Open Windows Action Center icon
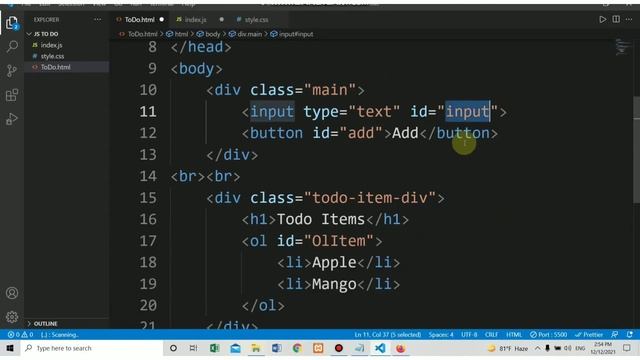 627,348
